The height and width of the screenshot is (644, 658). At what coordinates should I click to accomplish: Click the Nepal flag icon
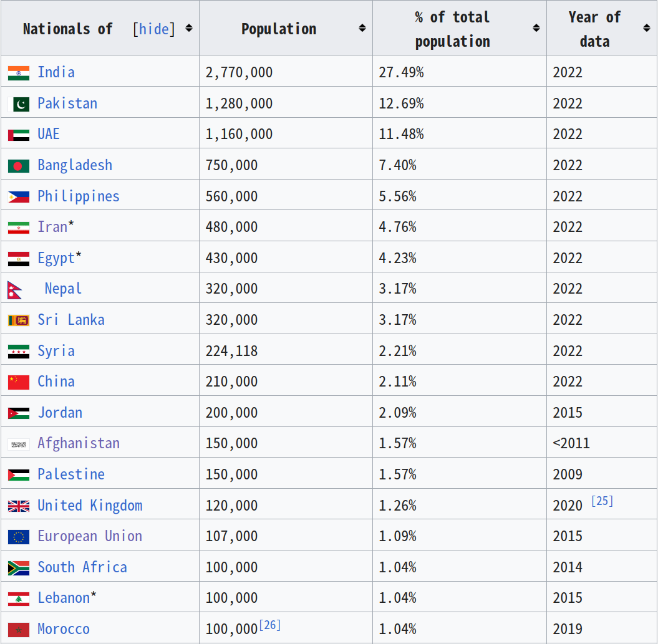(x=15, y=290)
